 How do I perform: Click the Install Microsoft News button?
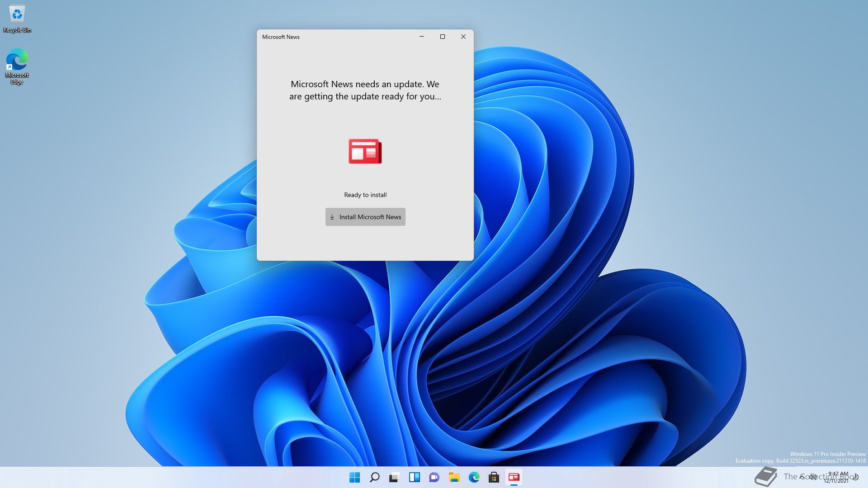[x=365, y=217]
